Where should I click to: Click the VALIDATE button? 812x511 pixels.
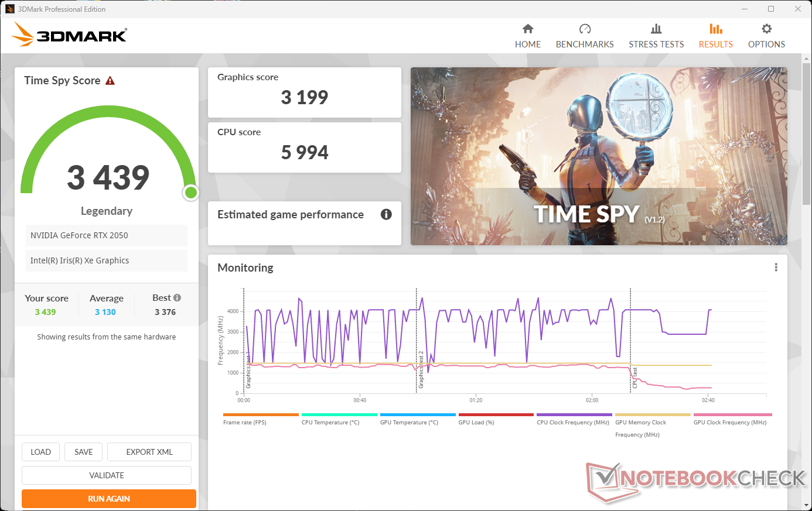tap(107, 475)
